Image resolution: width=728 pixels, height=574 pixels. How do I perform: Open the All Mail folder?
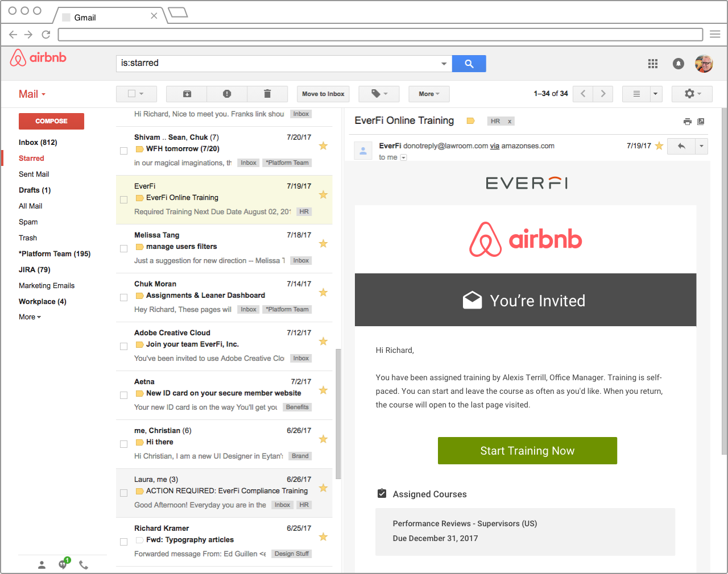(x=31, y=206)
